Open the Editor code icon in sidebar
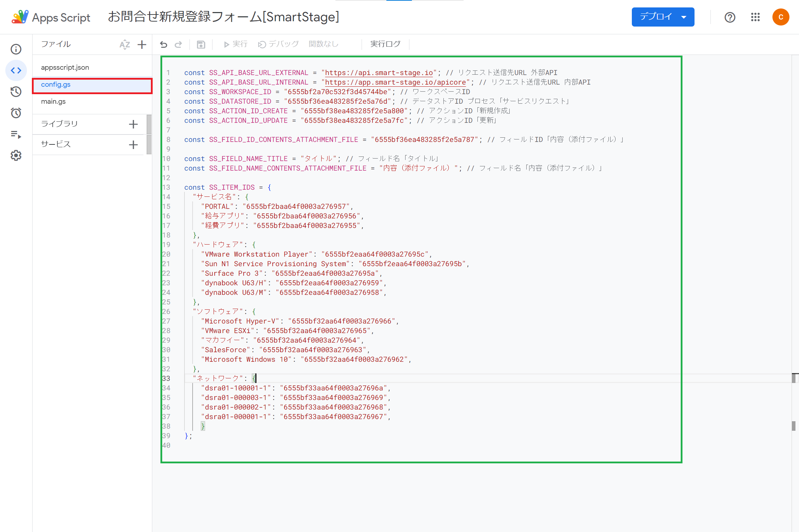 16,70
